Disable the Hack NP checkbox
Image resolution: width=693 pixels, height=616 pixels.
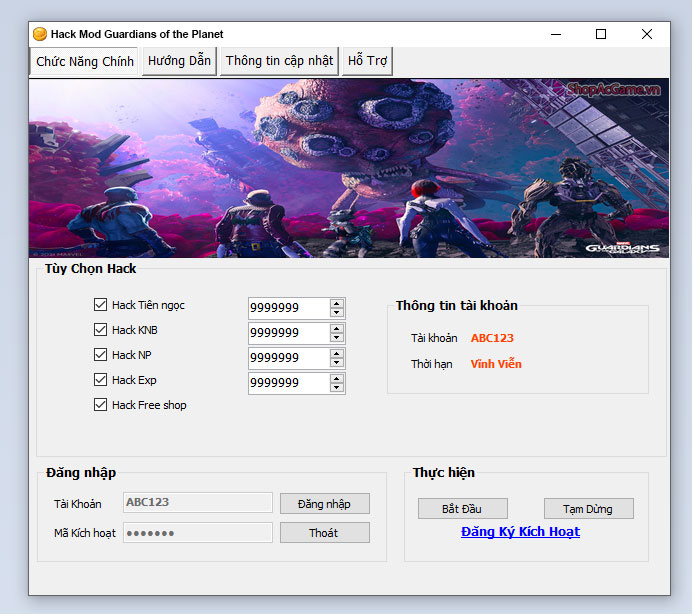(x=100, y=355)
